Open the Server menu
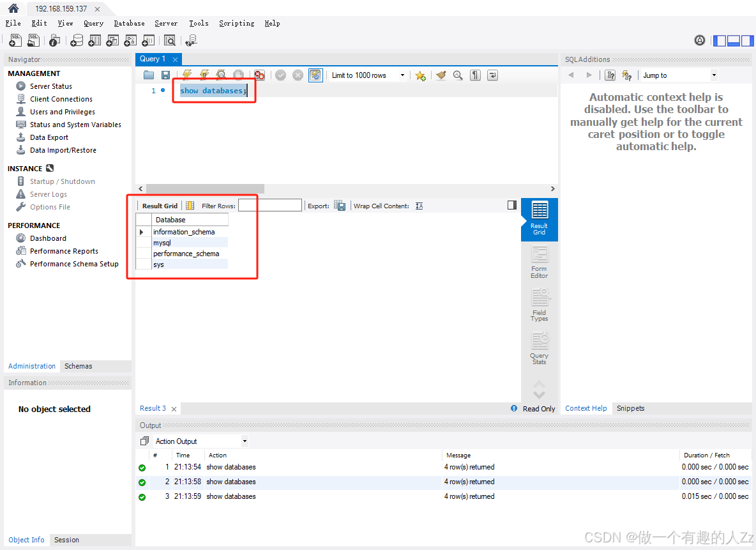 (x=166, y=23)
